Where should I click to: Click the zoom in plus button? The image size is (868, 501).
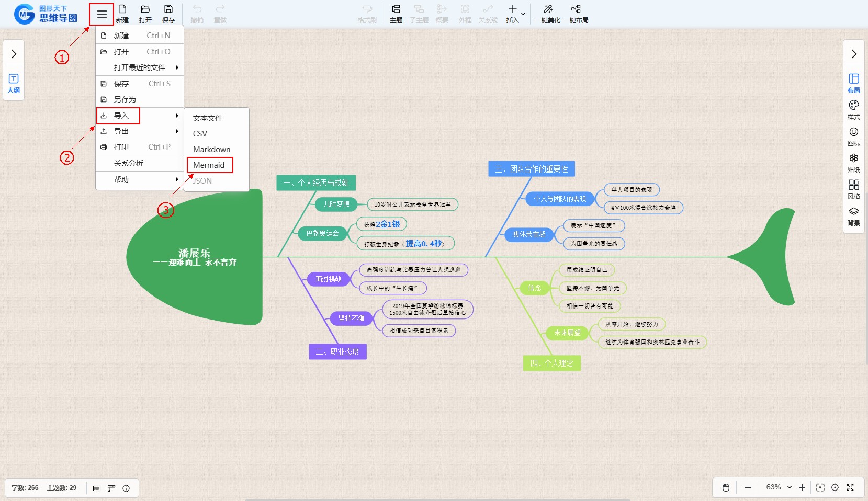802,487
